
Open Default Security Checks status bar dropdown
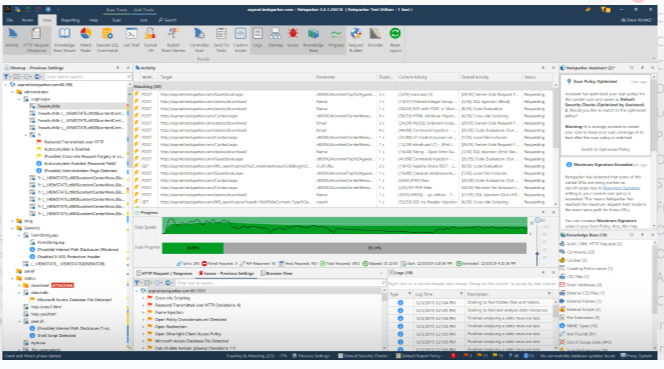point(363,356)
